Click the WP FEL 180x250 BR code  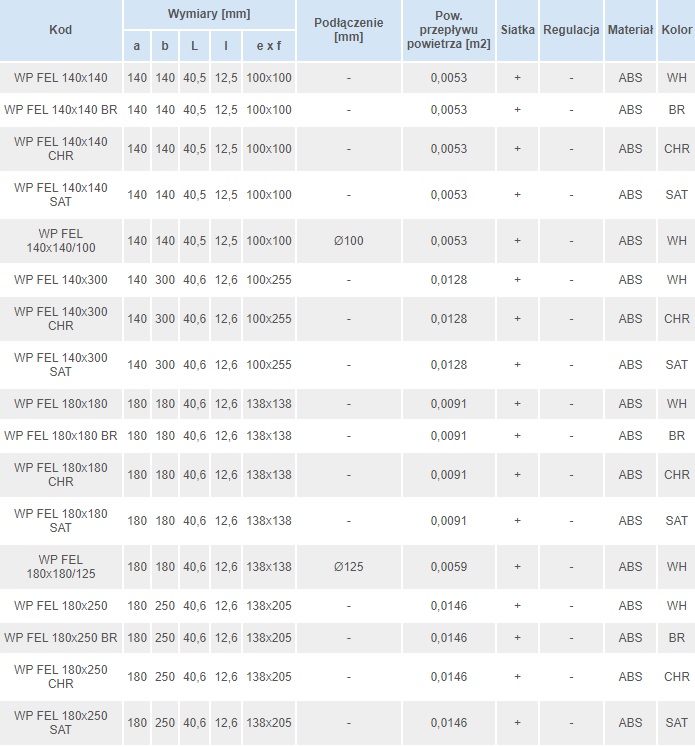pyautogui.click(x=60, y=637)
